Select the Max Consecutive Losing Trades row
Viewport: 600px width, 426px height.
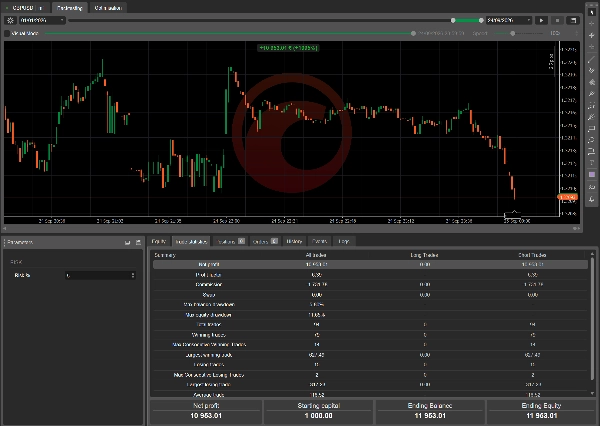point(370,375)
